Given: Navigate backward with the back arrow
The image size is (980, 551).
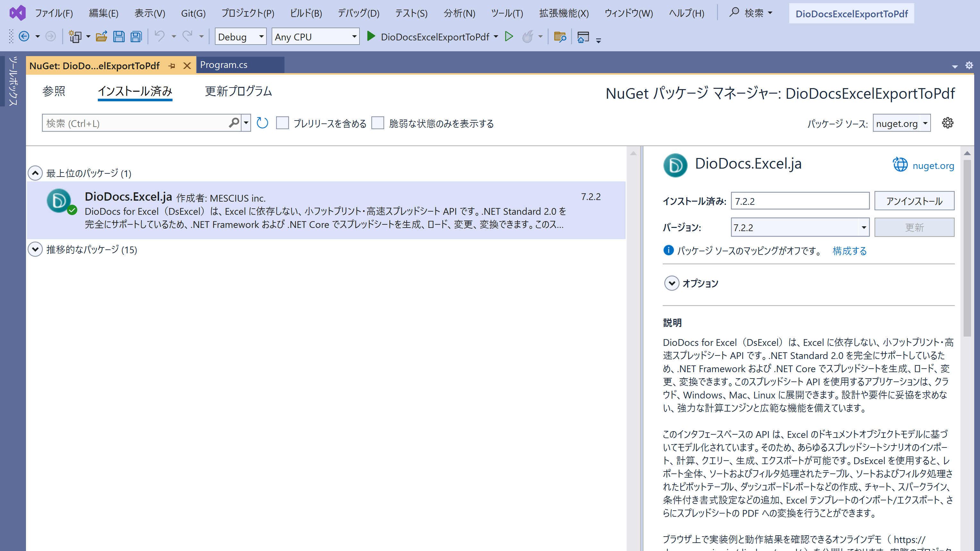Looking at the screenshot, I should point(24,37).
